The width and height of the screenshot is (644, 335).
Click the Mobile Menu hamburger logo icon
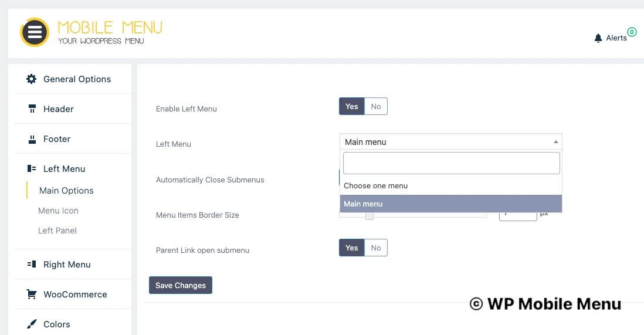coord(35,32)
